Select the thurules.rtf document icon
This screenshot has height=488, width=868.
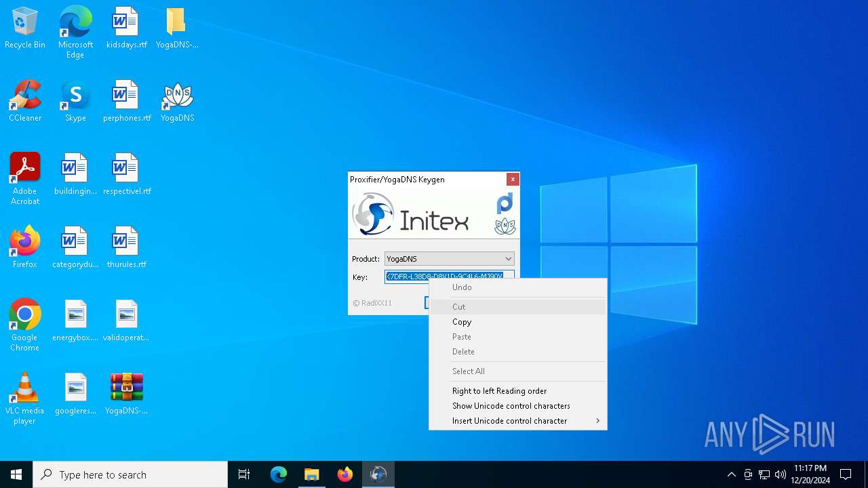coord(126,248)
